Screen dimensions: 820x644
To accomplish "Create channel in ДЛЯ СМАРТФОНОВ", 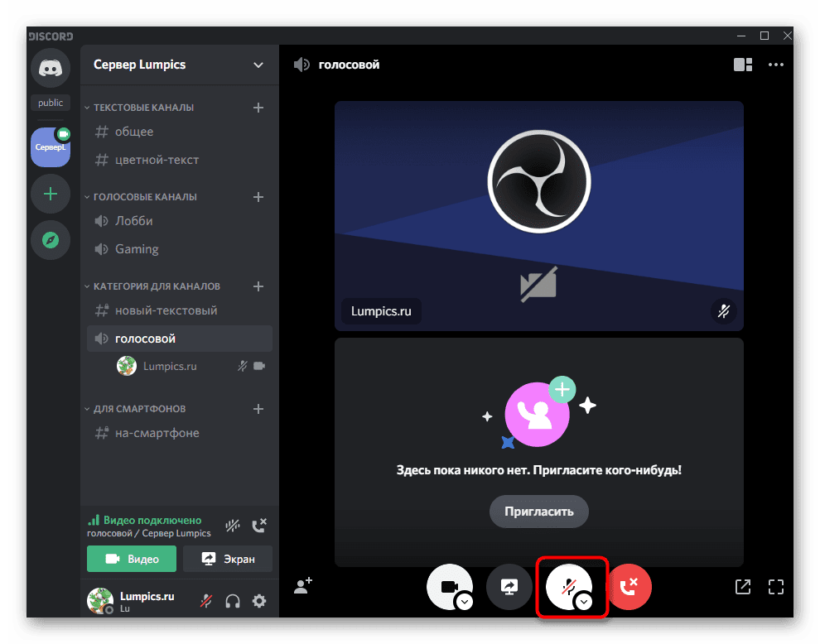I will click(x=258, y=409).
